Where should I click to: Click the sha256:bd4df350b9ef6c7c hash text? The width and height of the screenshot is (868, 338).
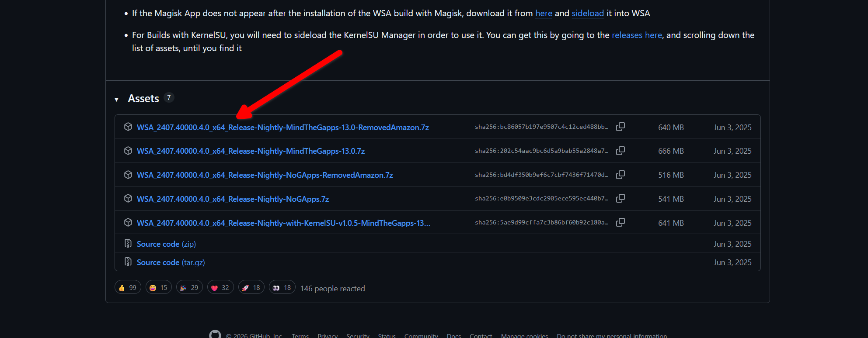coord(541,175)
